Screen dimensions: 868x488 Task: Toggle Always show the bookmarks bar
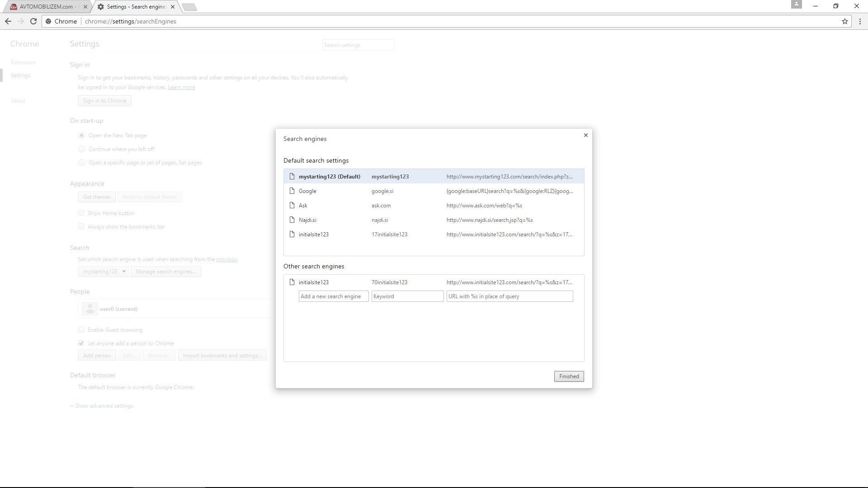pos(81,226)
